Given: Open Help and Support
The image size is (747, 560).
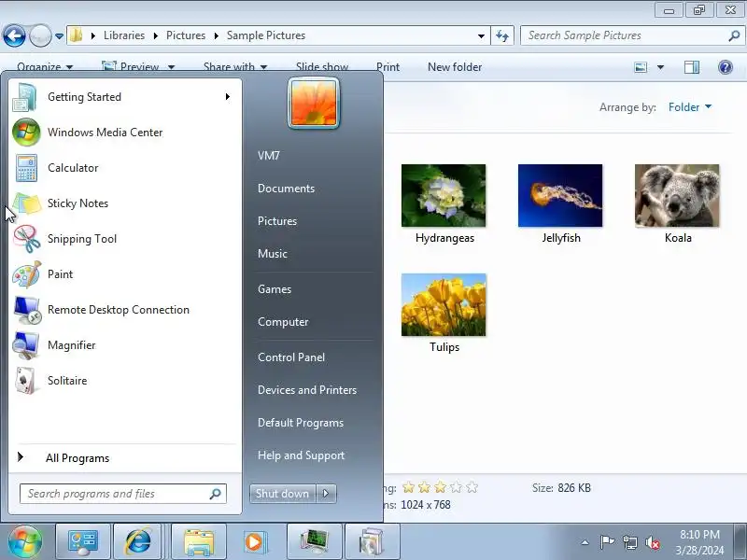Looking at the screenshot, I should (x=301, y=455).
